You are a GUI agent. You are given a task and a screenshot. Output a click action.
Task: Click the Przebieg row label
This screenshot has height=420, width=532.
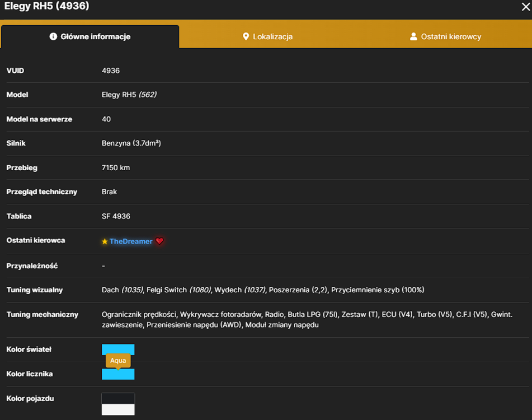coord(22,168)
